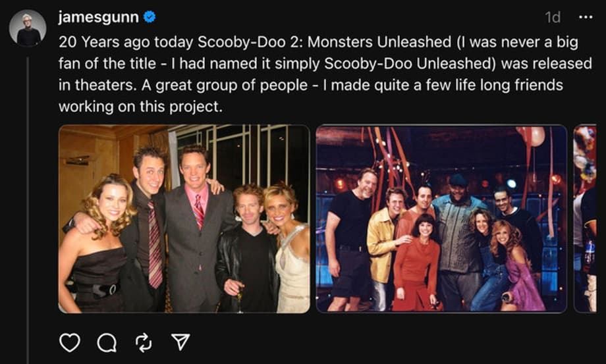
Task: Share the post via paper plane icon
Action: [x=180, y=342]
